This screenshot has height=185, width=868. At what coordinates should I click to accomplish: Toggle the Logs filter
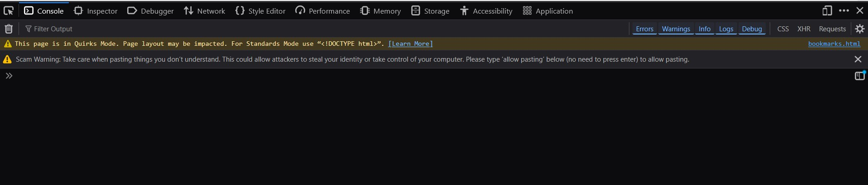[x=726, y=29]
